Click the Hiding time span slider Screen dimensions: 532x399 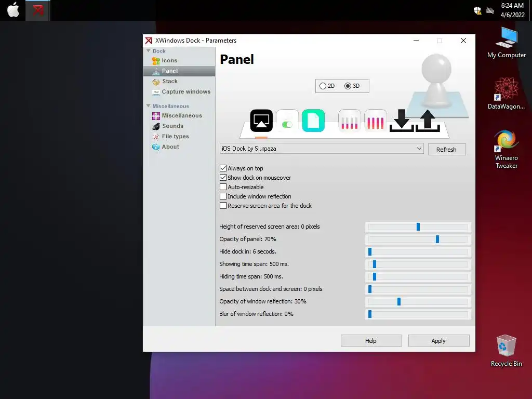418,277
